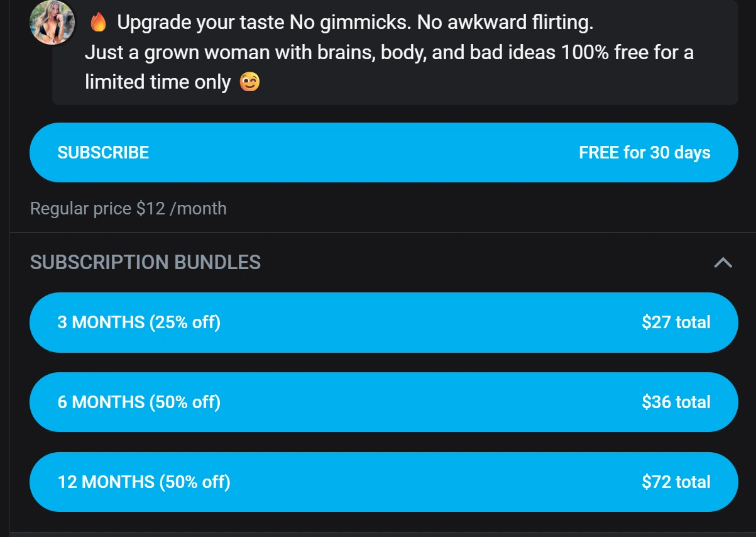Select the 6 MONTHS bundle label
Screen dimensions: 756x537
(101, 402)
